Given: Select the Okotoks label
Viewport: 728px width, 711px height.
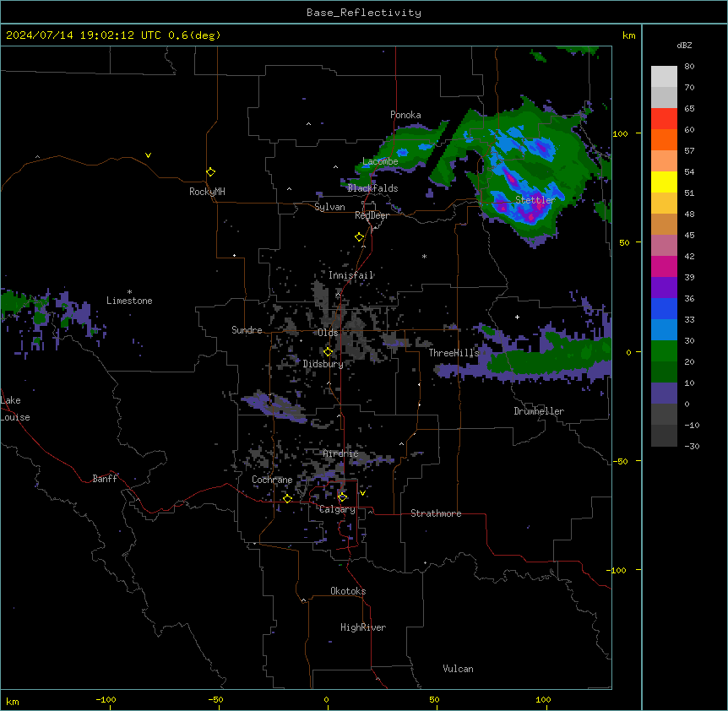Looking at the screenshot, I should pos(348,591).
